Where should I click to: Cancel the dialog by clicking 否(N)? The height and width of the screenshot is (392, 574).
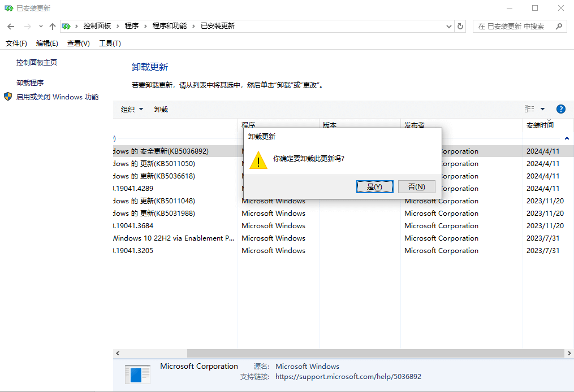(x=417, y=186)
